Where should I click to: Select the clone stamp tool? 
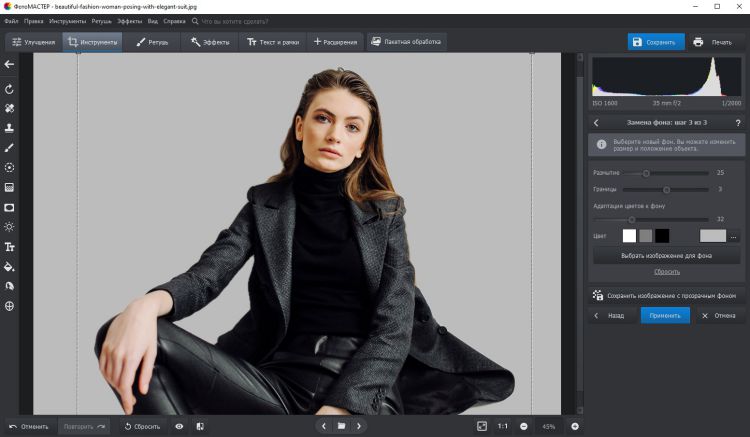[x=9, y=128]
